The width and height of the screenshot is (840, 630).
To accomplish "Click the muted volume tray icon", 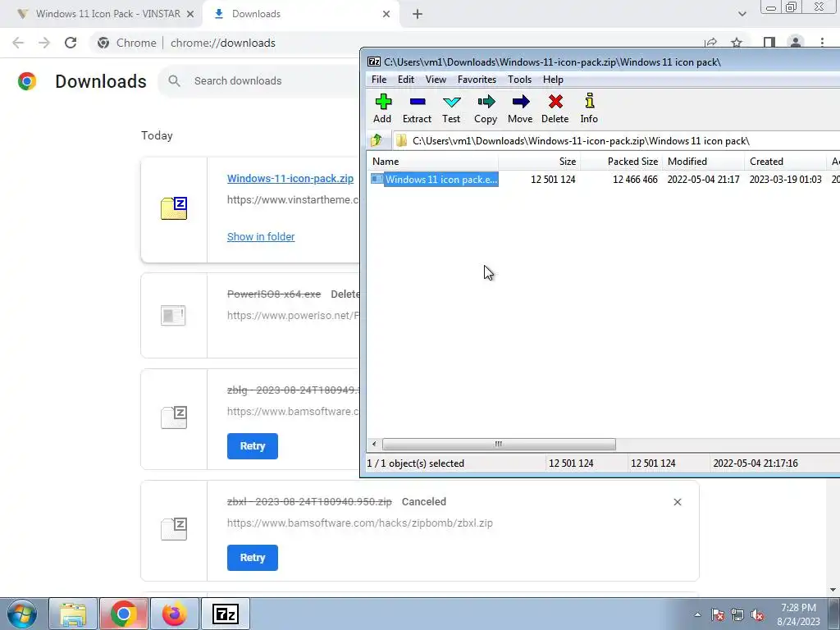I will pyautogui.click(x=757, y=615).
